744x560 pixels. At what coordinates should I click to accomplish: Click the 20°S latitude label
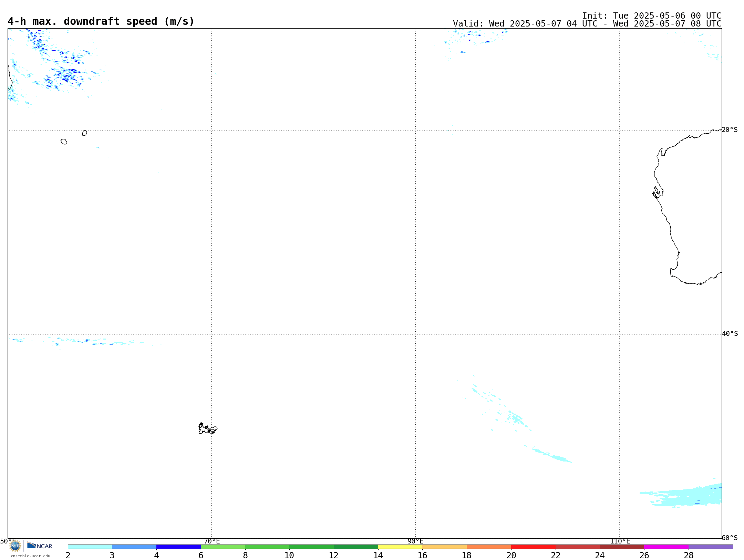[730, 129]
